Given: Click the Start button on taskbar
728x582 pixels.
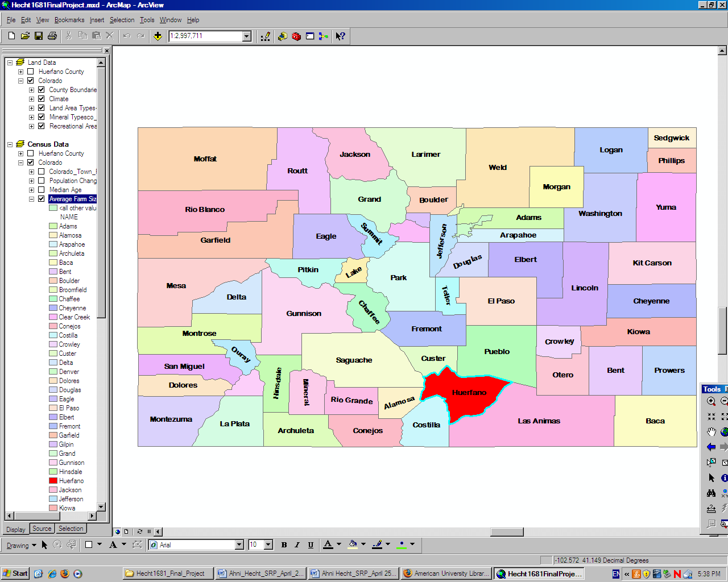Looking at the screenshot, I should click(x=15, y=573).
